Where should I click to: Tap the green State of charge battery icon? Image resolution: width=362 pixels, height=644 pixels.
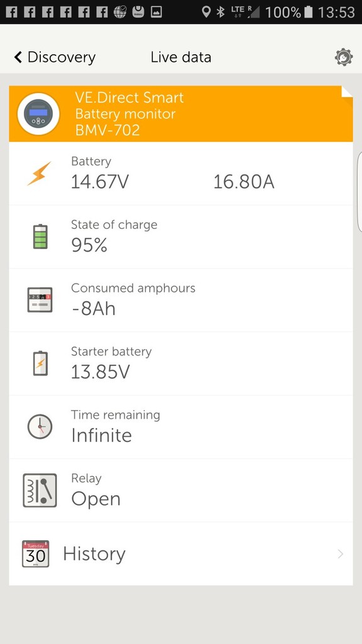tap(40, 236)
